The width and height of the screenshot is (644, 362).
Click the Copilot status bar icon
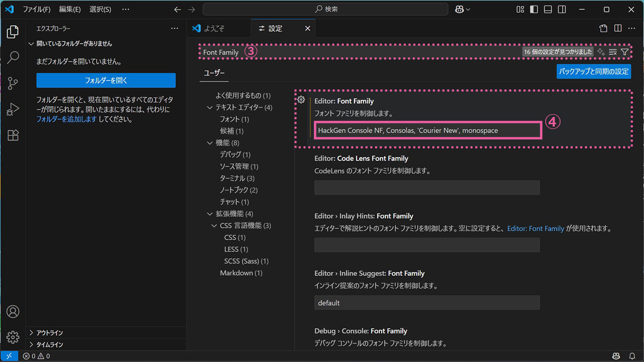616,356
